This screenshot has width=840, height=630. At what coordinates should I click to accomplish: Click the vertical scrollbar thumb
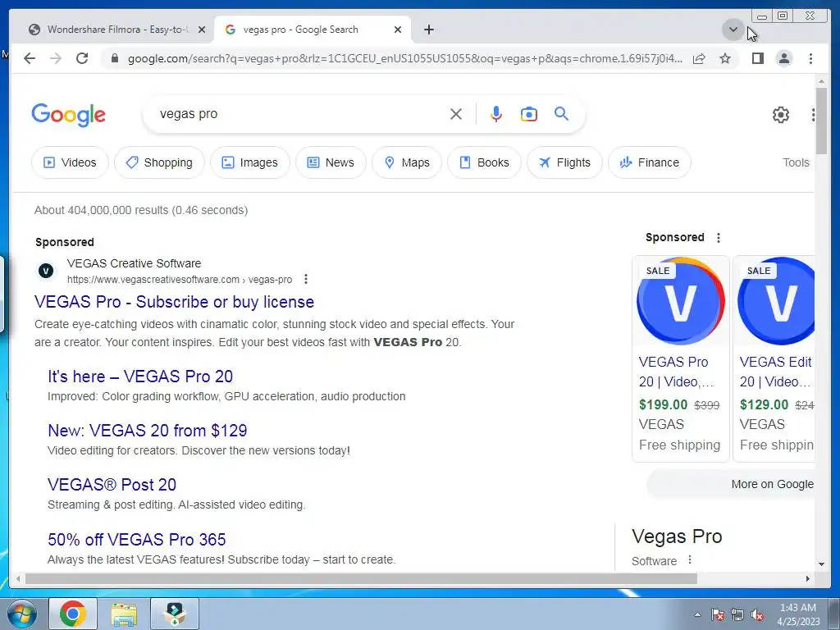click(x=821, y=121)
